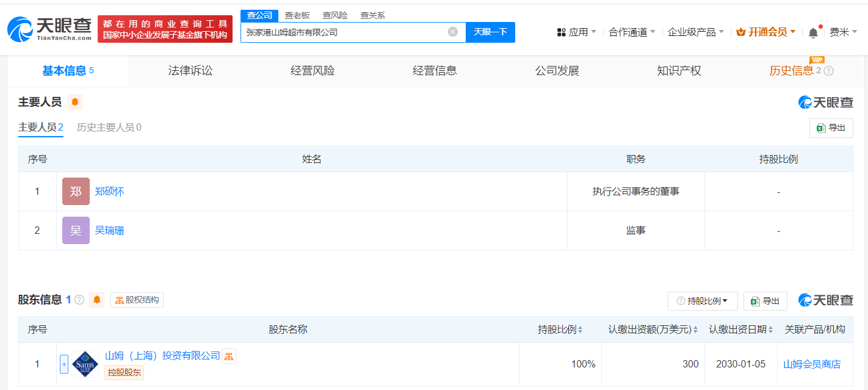Expand the 企业级产品 menu
The image size is (868, 390).
coord(696,32)
